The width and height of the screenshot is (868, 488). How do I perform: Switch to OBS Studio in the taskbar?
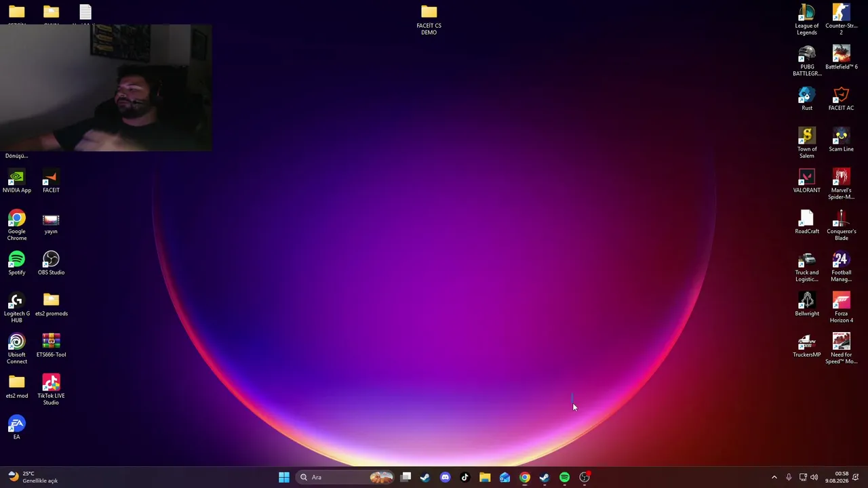585,477
